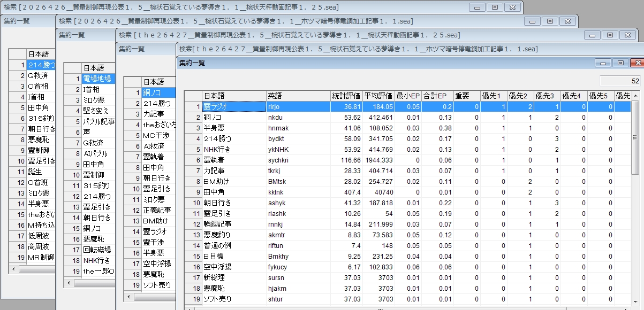Sort by the 平均評価 column header
Viewport: 644px width, 310px height.
[x=378, y=96]
